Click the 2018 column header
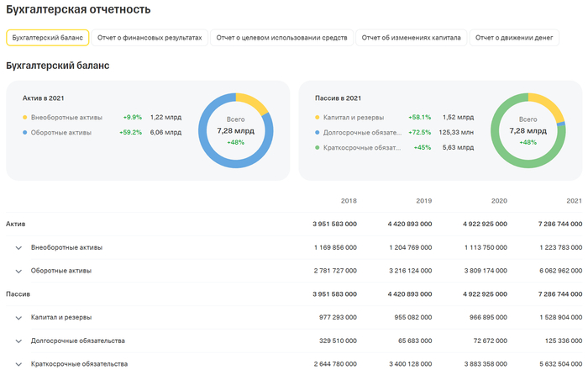This screenshot has width=588, height=370. click(x=349, y=201)
